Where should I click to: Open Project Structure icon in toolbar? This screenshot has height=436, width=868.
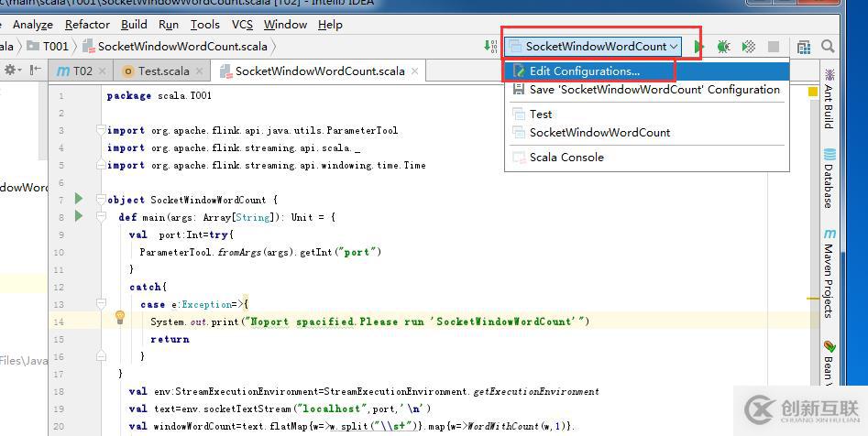pos(804,47)
